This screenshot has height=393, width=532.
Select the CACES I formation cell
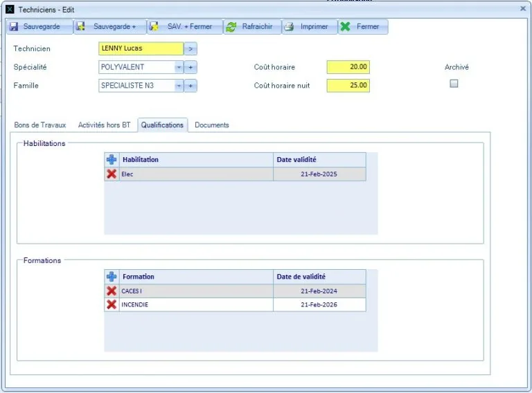tap(196, 291)
